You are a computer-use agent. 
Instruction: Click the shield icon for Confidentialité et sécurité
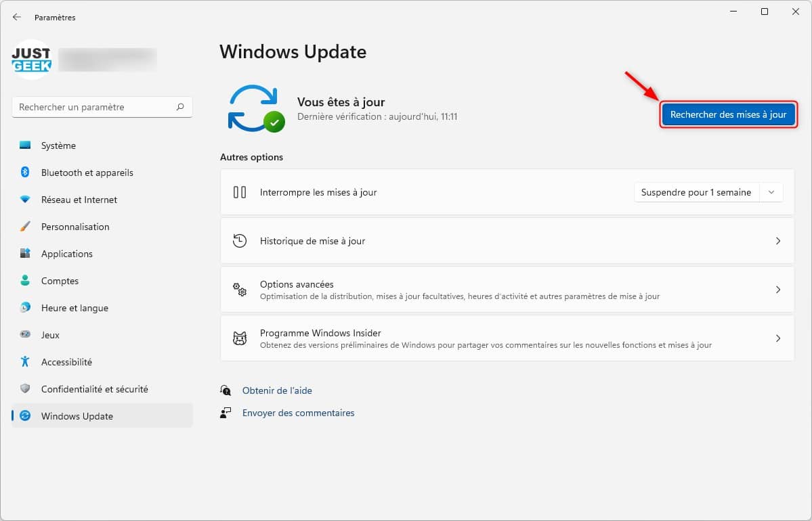[x=25, y=388]
